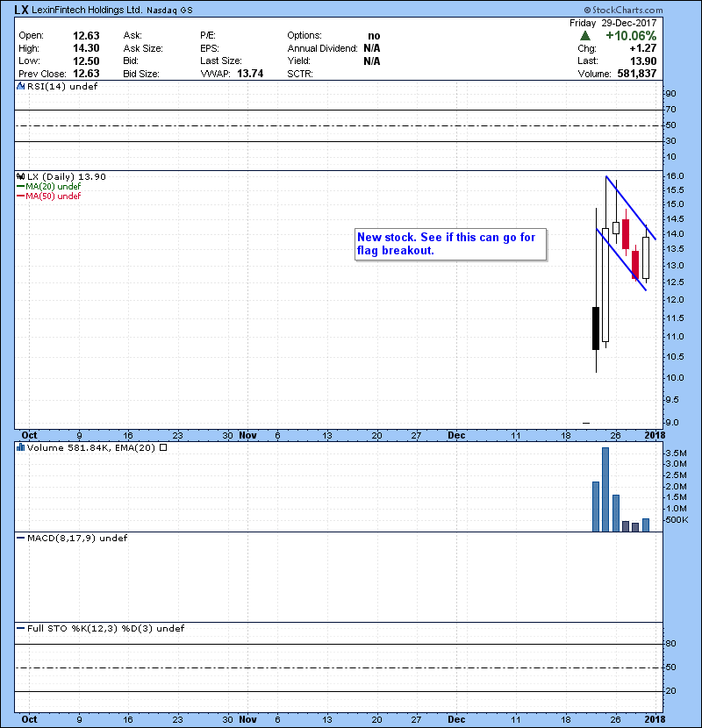
Task: Click the Nov label on bottom date axis
Action: 248,717
